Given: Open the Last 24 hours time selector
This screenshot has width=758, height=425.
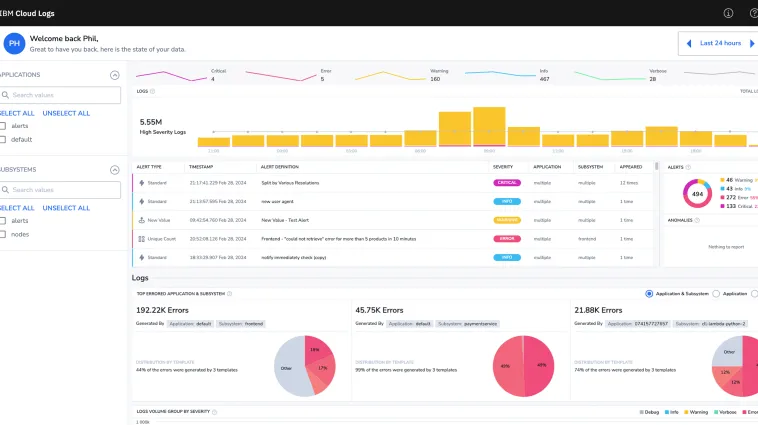Looking at the screenshot, I should pos(720,43).
